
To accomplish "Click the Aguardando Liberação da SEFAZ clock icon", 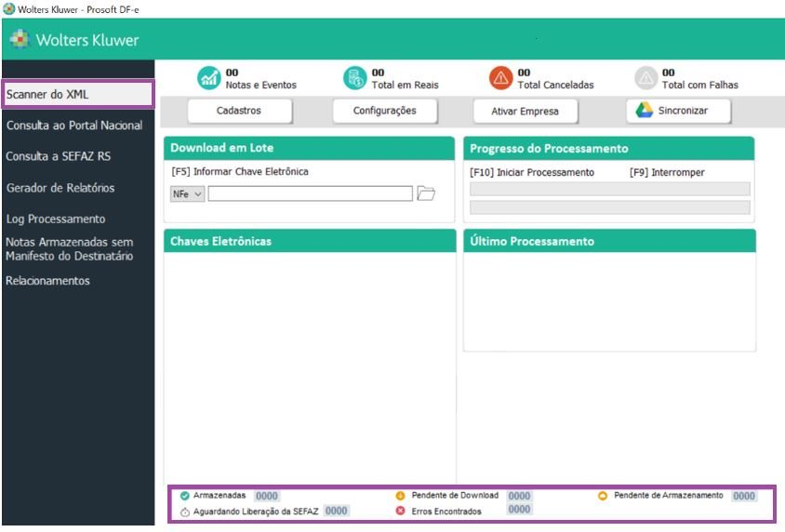I will coord(185,512).
